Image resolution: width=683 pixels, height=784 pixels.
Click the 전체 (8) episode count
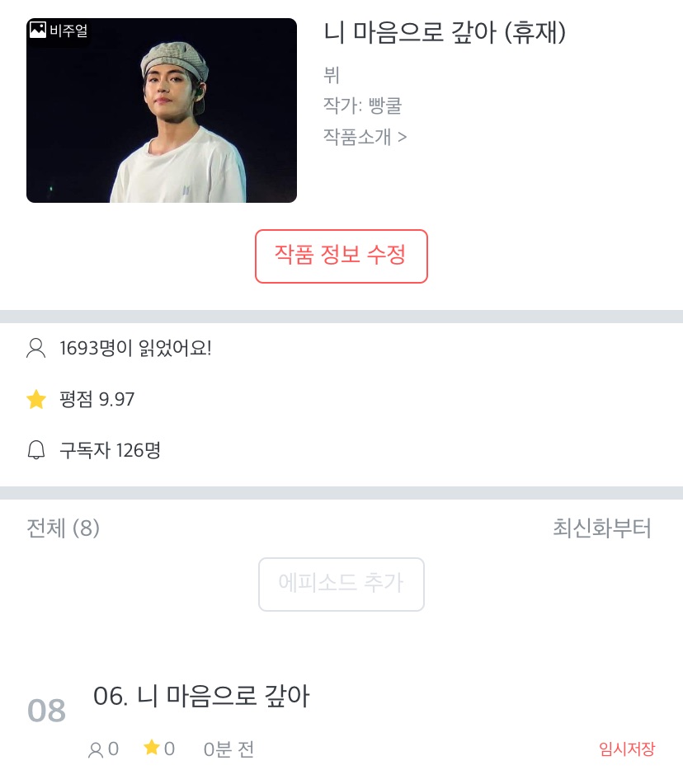64,528
